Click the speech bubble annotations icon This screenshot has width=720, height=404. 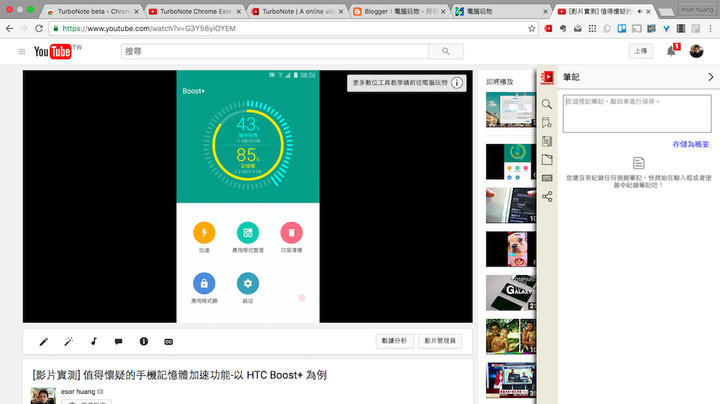118,342
